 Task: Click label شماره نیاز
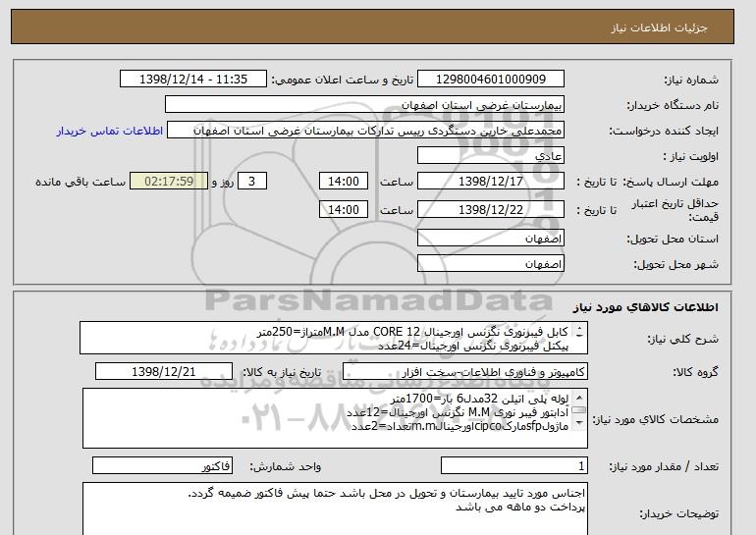coord(691,80)
